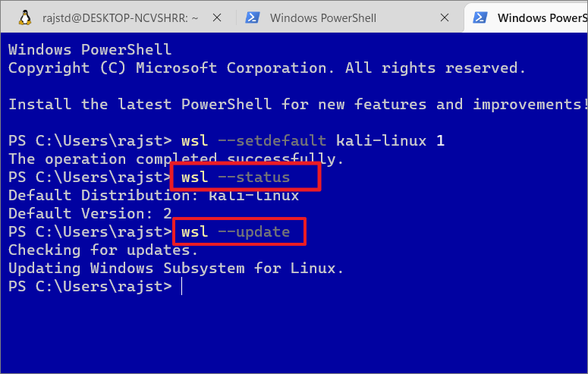
Task: Click the 'operation completed successfully' output line
Action: click(176, 159)
